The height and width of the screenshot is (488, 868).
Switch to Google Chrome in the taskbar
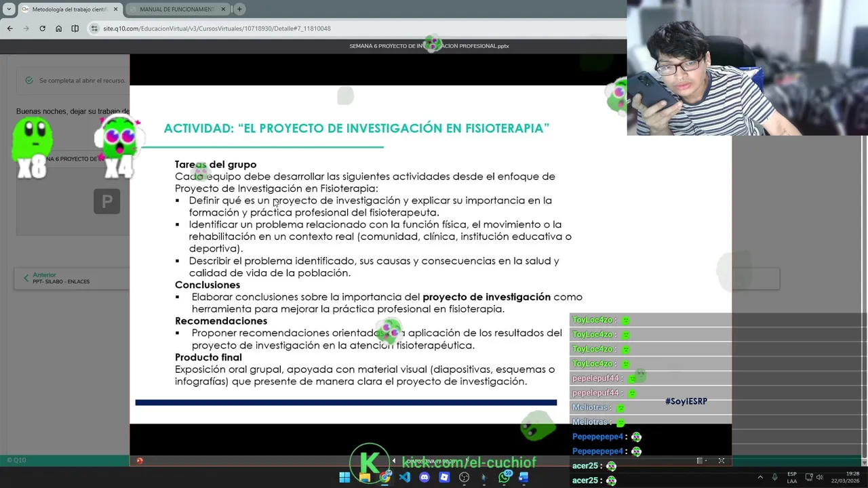pos(384,477)
